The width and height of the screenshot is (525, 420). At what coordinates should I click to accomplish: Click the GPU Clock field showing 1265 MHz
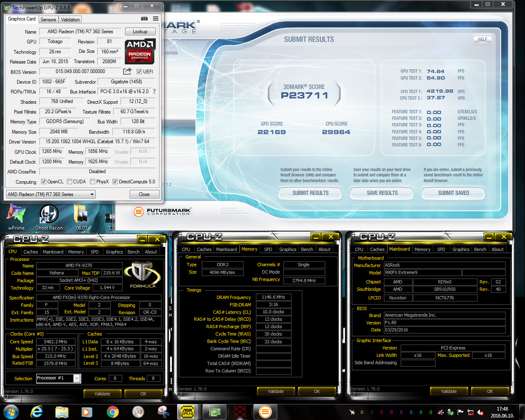pyautogui.click(x=52, y=151)
